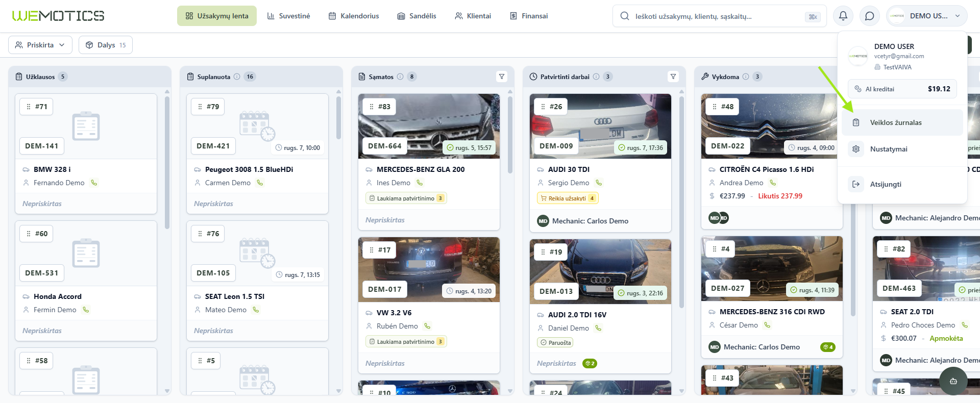Image resolution: width=980 pixels, height=403 pixels.
Task: Click the Suplanuota column scrollbar
Action: (338, 118)
